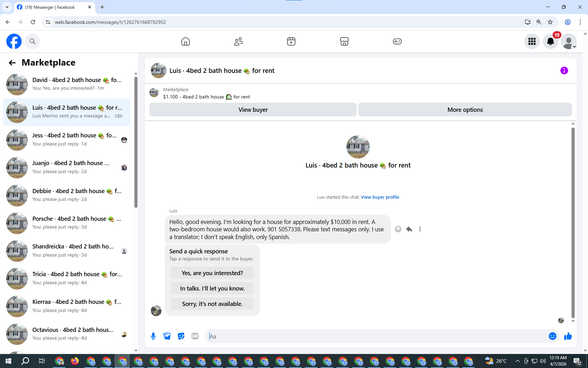The height and width of the screenshot is (368, 588).
Task: Open the Shandreicka conversation
Action: (x=66, y=251)
